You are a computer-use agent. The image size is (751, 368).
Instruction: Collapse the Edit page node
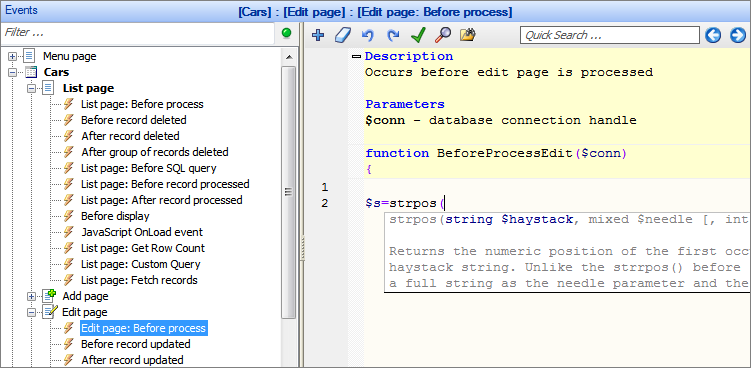tap(31, 312)
